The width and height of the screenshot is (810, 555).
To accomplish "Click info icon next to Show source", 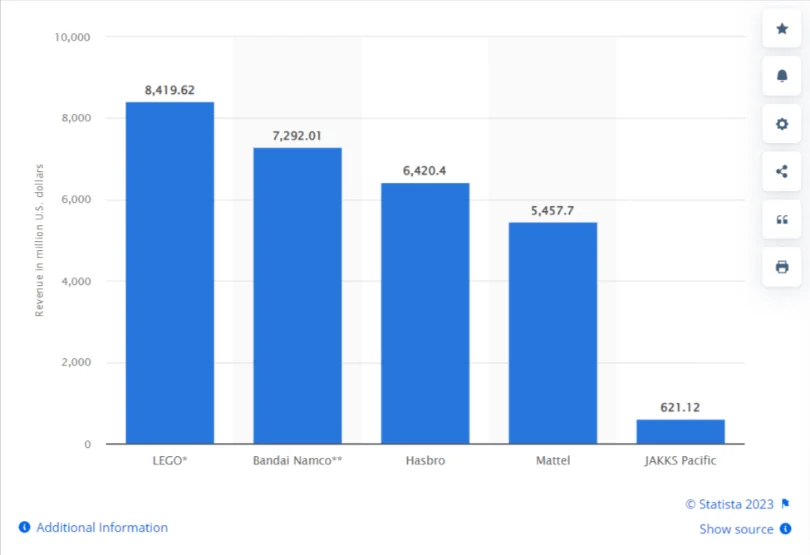I will tap(786, 529).
